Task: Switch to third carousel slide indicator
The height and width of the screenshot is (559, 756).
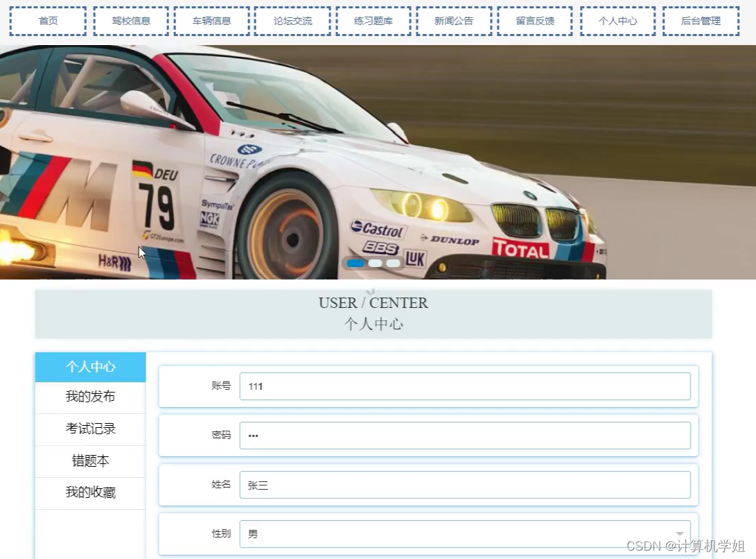Action: [x=393, y=263]
